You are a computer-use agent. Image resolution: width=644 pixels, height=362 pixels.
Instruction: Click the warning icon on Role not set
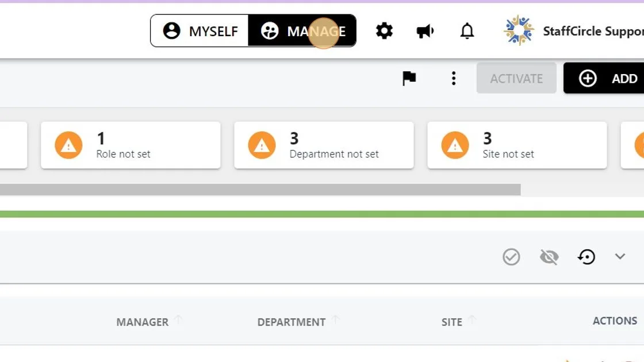coord(68,145)
